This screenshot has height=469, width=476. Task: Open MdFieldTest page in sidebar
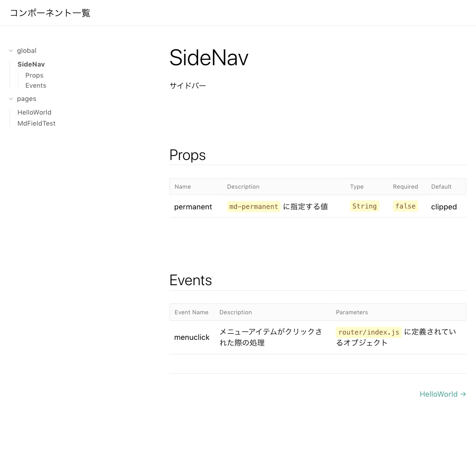[37, 123]
